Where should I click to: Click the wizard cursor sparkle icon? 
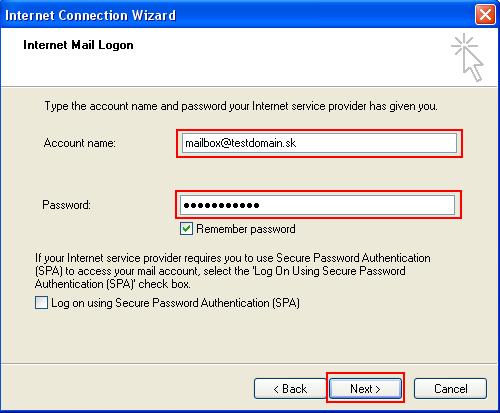tap(467, 57)
